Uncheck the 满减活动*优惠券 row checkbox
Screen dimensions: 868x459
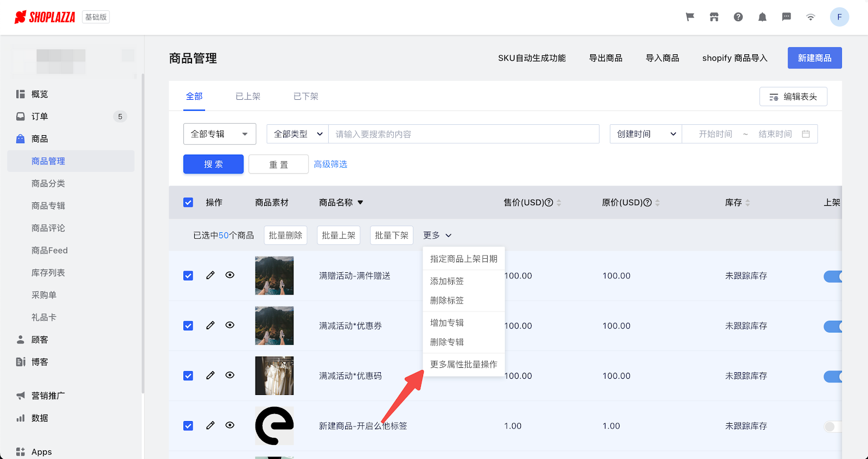(188, 326)
